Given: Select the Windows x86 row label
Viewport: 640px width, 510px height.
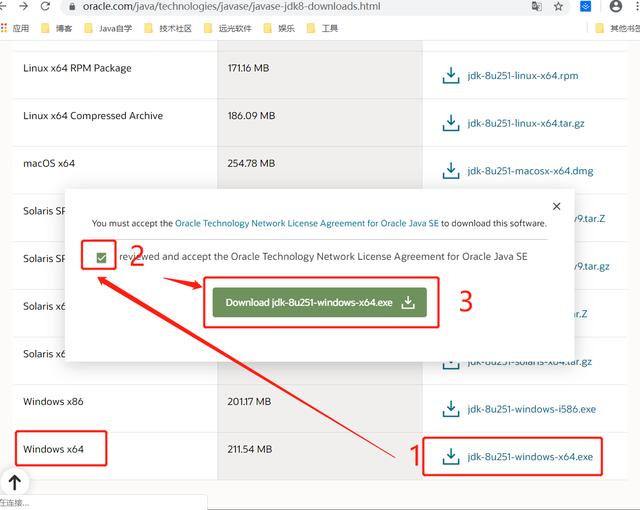Looking at the screenshot, I should 53,401.
